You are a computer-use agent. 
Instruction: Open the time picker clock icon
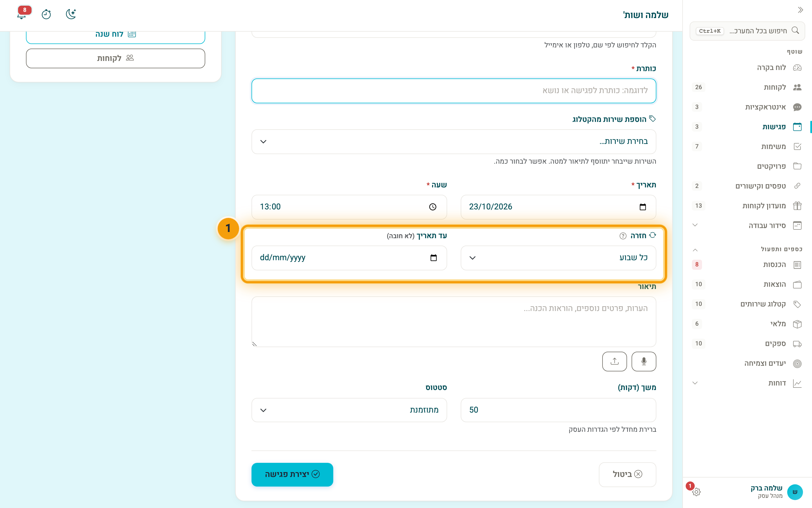coord(433,207)
